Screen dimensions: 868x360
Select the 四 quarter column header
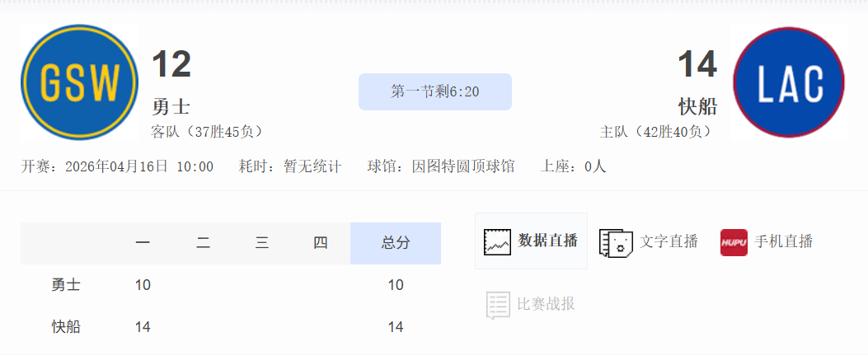click(321, 243)
